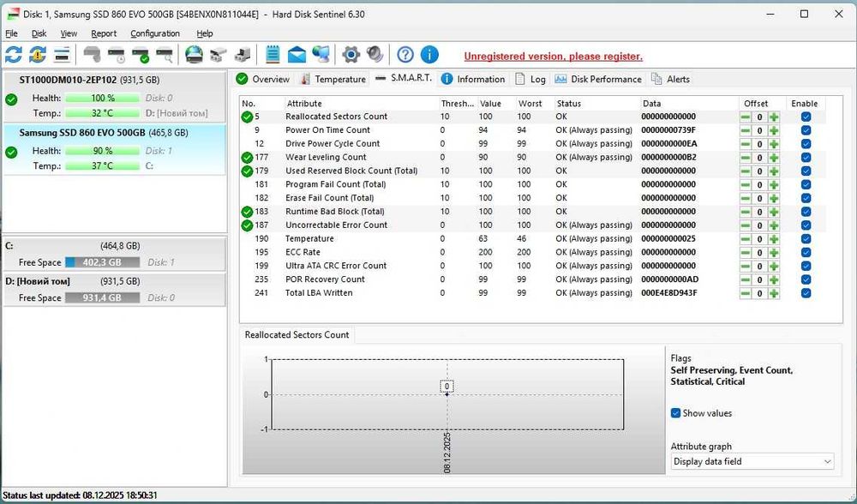
Task: Open configuration via the gear icon
Action: pos(351,55)
